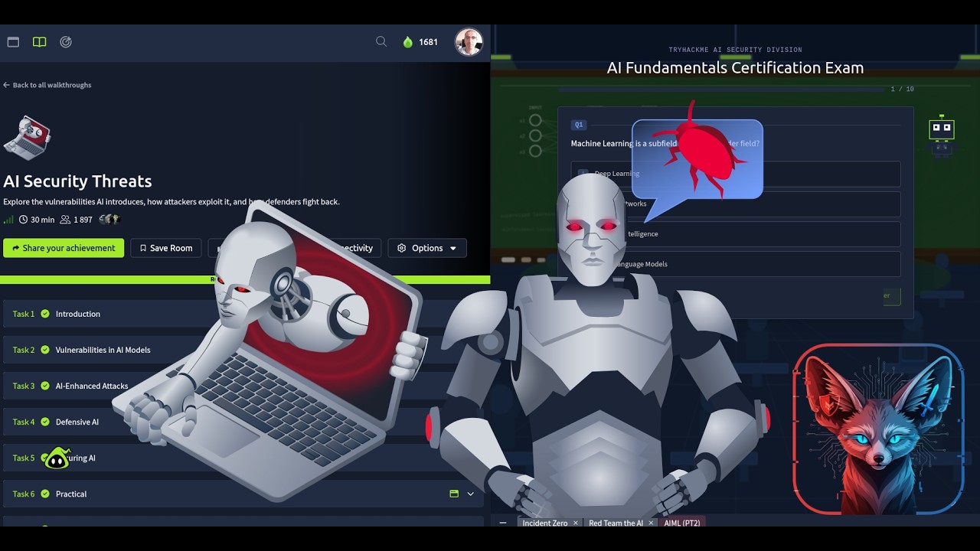Click the 30 min clock icon
This screenshot has width=980, height=551.
coord(23,220)
